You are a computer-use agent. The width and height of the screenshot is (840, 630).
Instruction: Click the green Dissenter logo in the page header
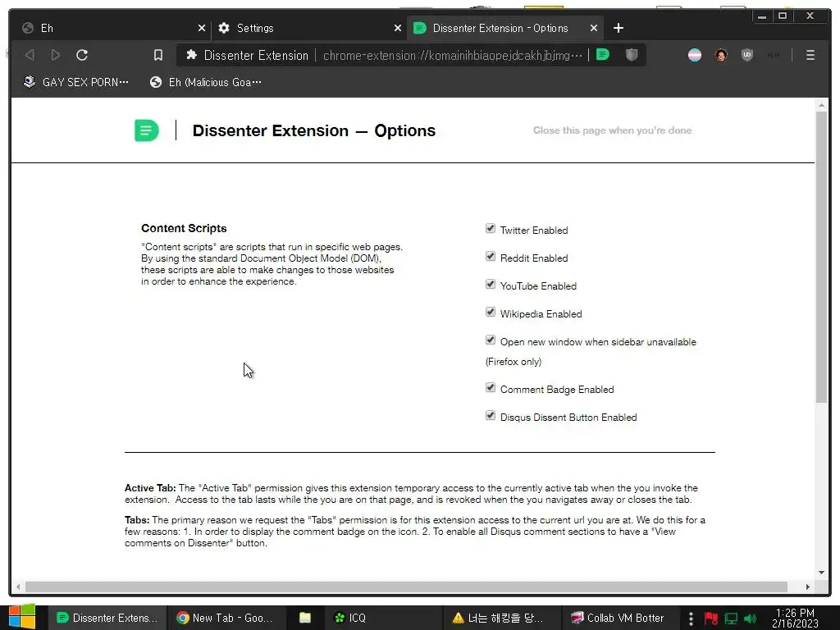[147, 130]
